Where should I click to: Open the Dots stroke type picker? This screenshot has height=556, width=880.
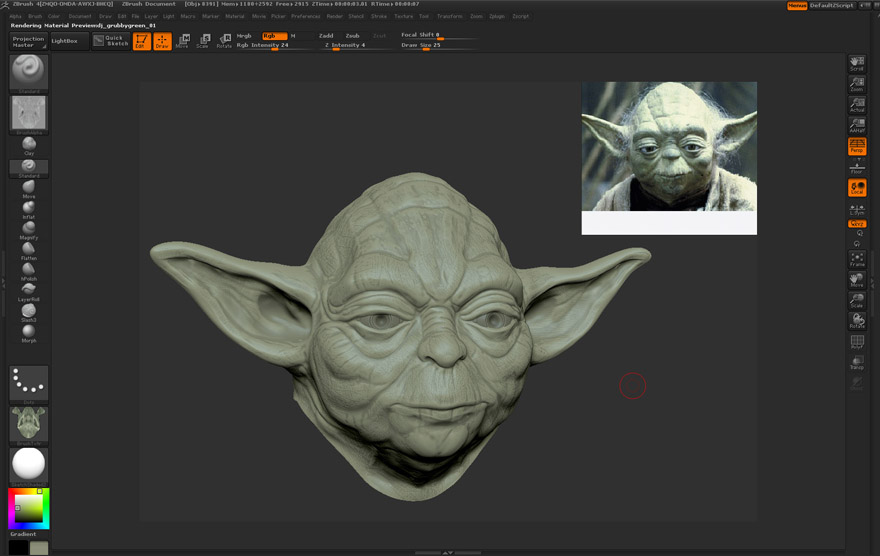click(29, 385)
